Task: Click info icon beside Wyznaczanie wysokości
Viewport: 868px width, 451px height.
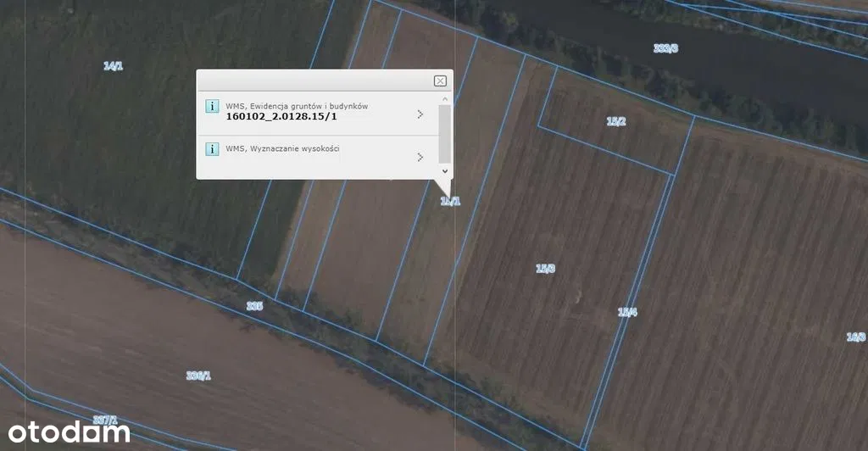Action: 212,149
